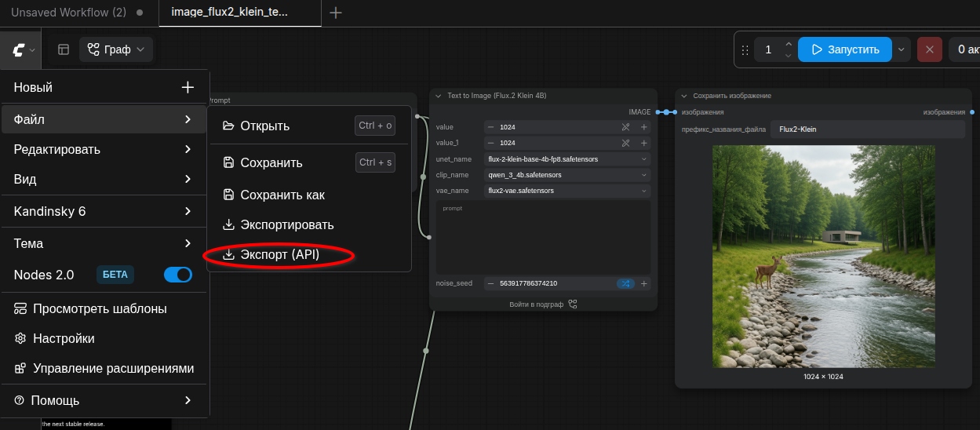The width and height of the screenshot is (980, 430).
Task: Click the Помощь question mark icon
Action: point(19,400)
